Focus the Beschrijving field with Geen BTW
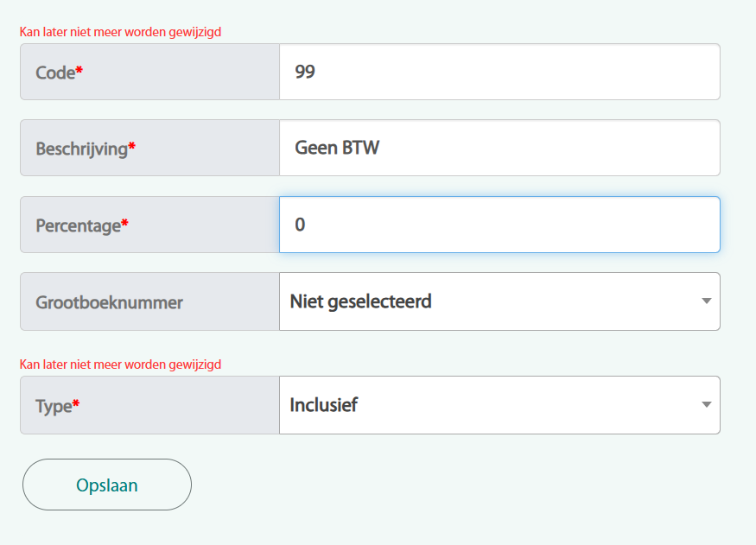Viewport: 756px width, 545px height. click(499, 148)
